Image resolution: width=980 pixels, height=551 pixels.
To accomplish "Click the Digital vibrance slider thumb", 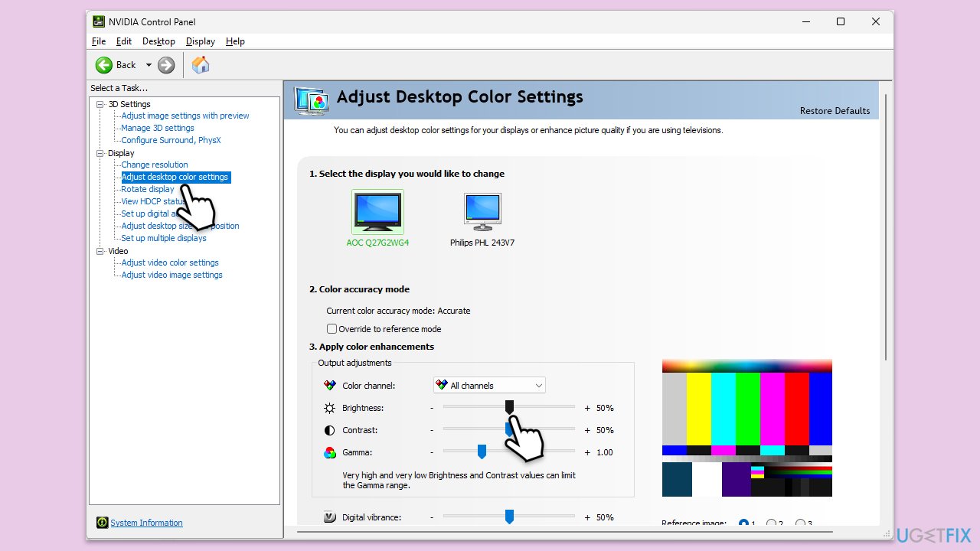I will pyautogui.click(x=509, y=517).
